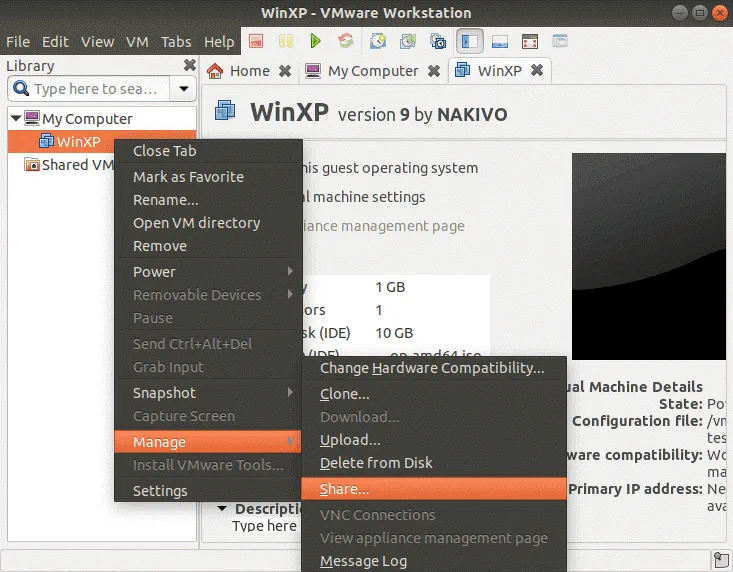Screen dimensions: 733x572
Task: Click the yellow Suspend toolbar icon
Action: (285, 42)
